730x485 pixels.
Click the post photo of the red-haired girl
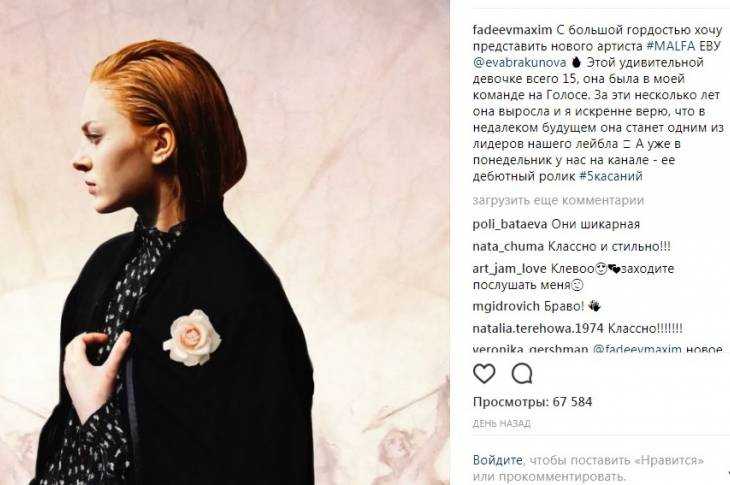(x=225, y=242)
